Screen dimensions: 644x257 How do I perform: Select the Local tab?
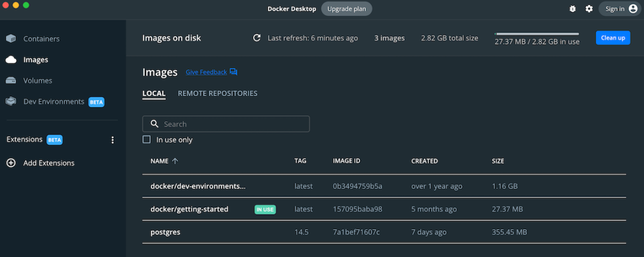[x=154, y=94]
